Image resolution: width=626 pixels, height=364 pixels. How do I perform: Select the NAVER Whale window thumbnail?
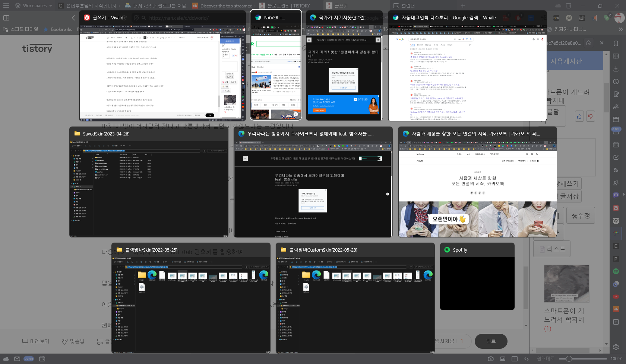[x=276, y=65]
